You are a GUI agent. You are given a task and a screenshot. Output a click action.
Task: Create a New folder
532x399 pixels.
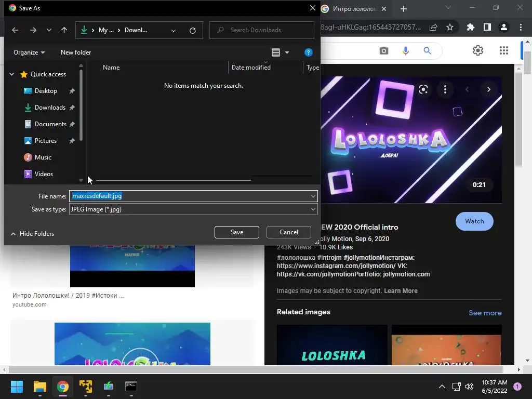click(76, 52)
